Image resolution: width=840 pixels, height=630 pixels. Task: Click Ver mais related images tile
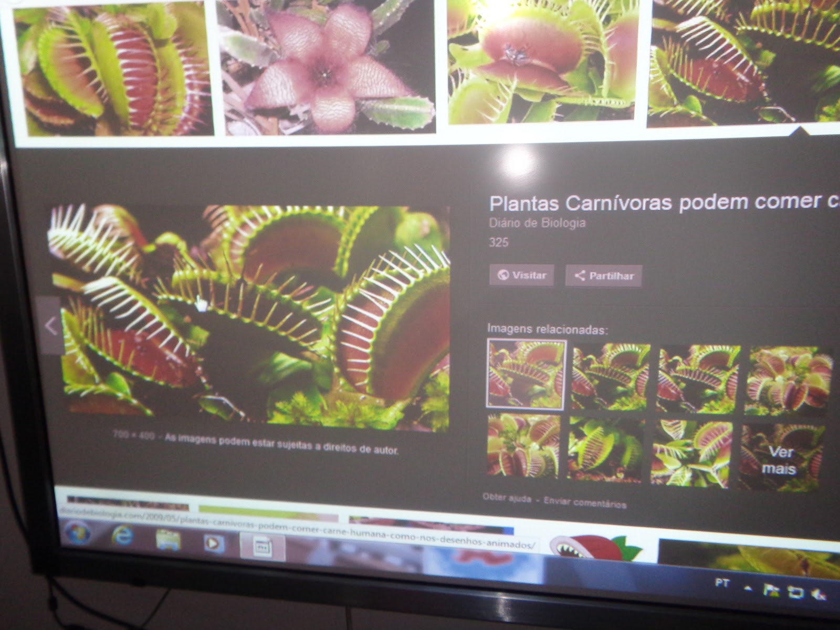[x=780, y=458]
